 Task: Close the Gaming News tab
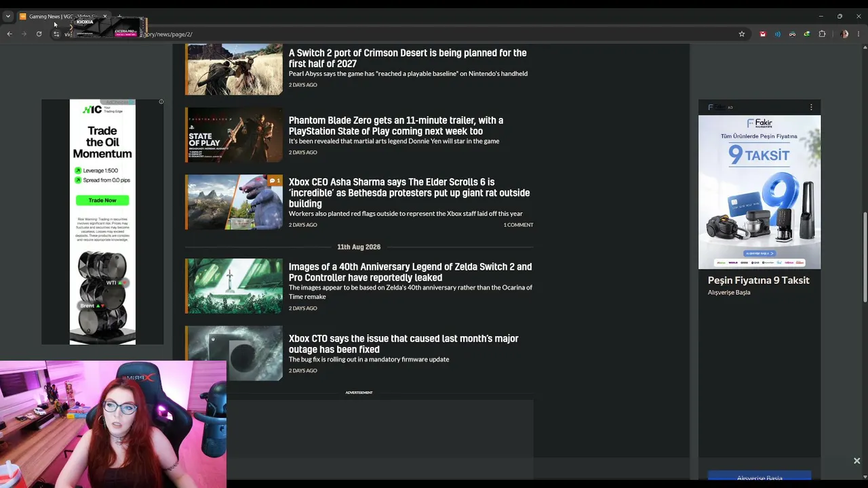point(105,16)
